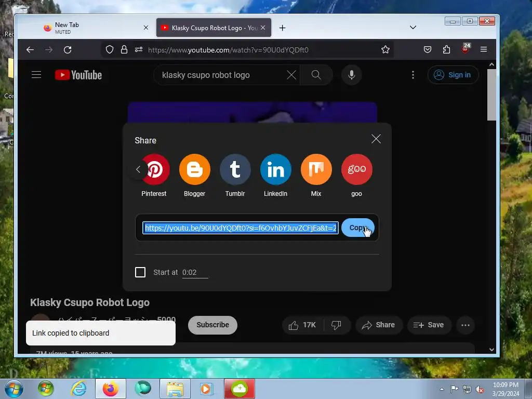Share the video to goo
The image size is (532, 399).
pos(356,169)
